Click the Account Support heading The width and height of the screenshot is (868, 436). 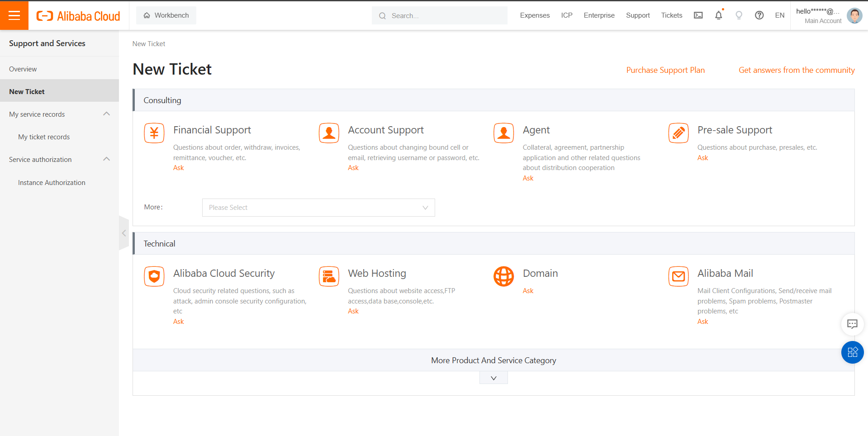tap(386, 130)
